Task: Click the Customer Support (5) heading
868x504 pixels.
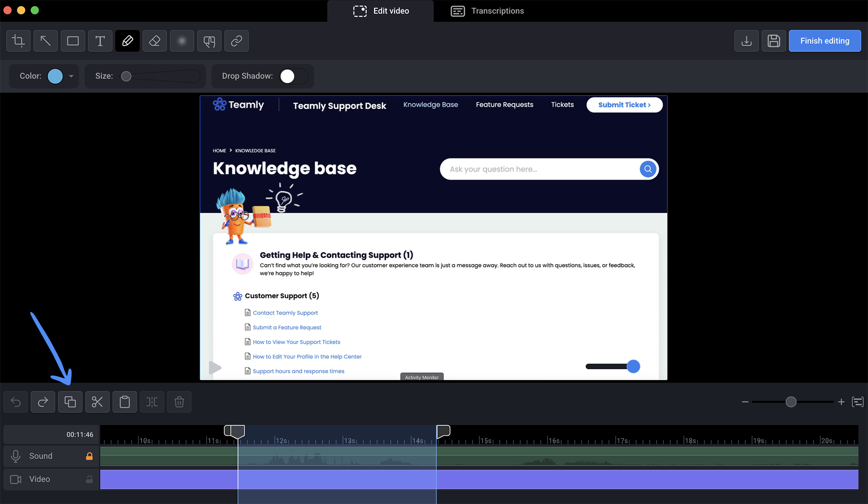Action: (282, 296)
